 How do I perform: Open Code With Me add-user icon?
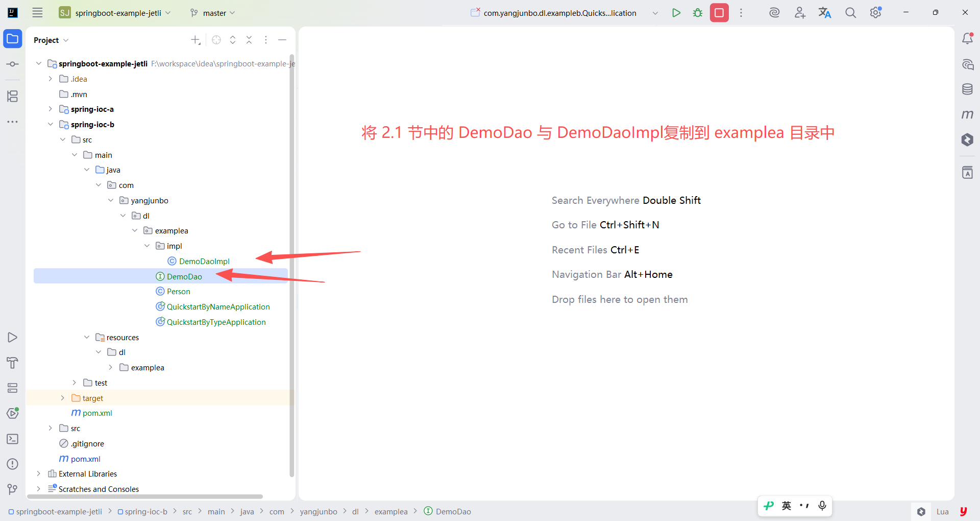[800, 13]
